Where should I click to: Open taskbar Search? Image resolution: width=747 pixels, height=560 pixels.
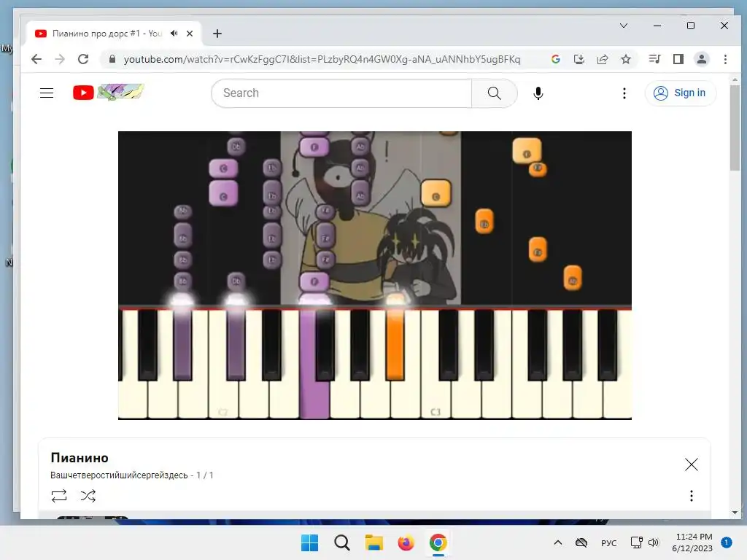pos(342,542)
